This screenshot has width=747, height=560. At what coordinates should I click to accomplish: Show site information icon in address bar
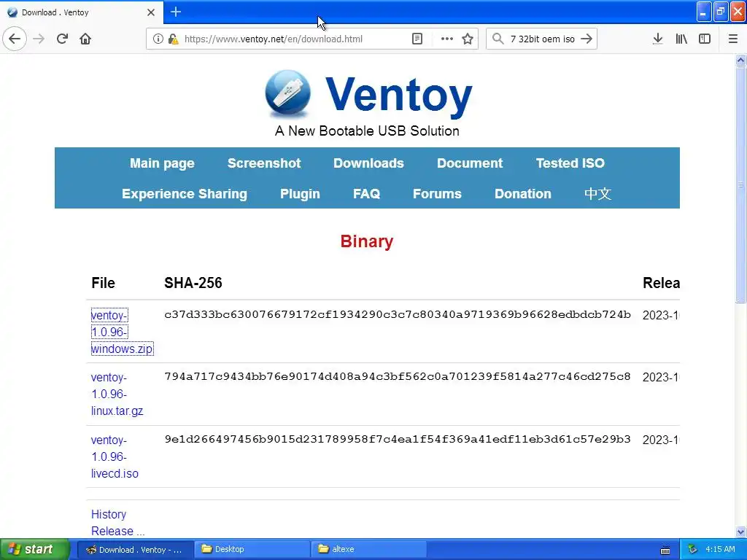coord(158,39)
